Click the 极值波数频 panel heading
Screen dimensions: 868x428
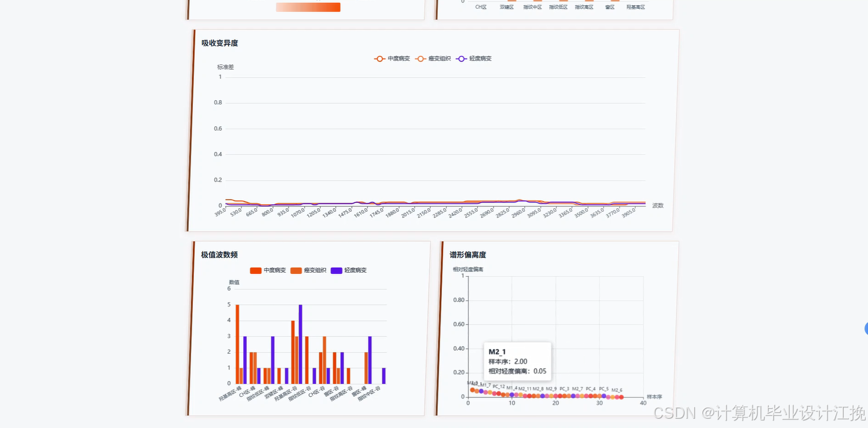pyautogui.click(x=219, y=255)
